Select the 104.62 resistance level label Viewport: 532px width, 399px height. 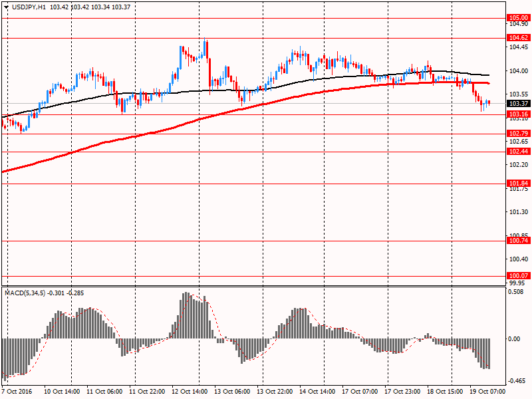tap(519, 38)
